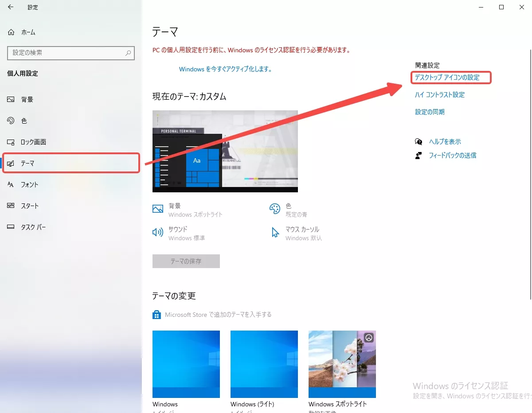Click the current theme preview image

click(x=225, y=151)
